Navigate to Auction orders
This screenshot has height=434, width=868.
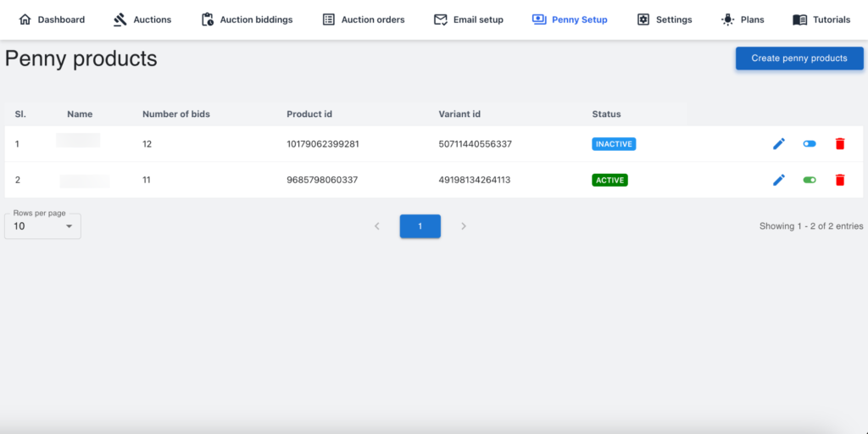click(x=364, y=19)
